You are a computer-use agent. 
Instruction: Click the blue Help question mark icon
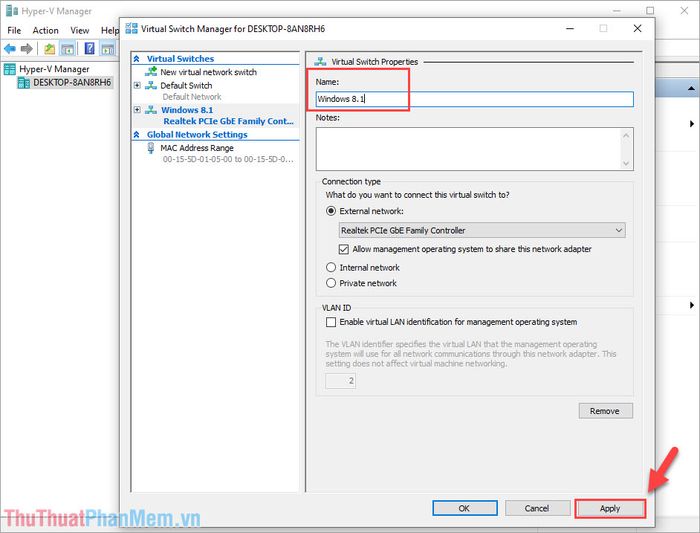coord(89,48)
